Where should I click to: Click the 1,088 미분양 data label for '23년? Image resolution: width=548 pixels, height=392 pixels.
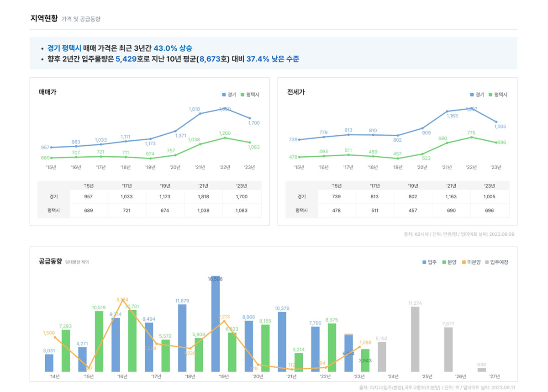pyautogui.click(x=365, y=342)
